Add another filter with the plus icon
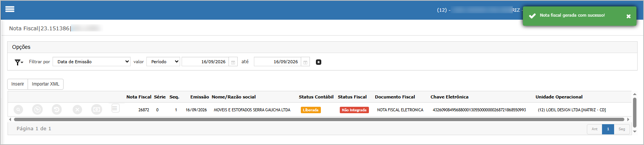This screenshot has height=145, width=644. click(x=319, y=62)
